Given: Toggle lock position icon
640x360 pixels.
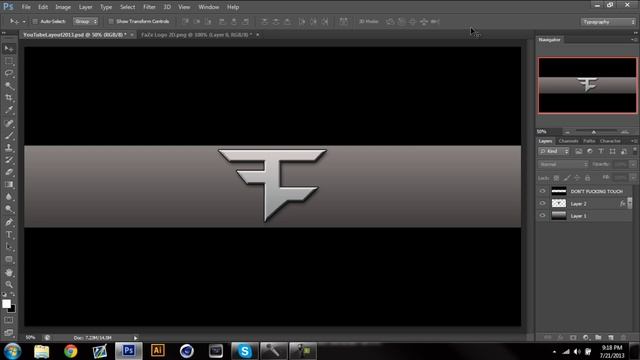Looking at the screenshot, I should coord(577,178).
